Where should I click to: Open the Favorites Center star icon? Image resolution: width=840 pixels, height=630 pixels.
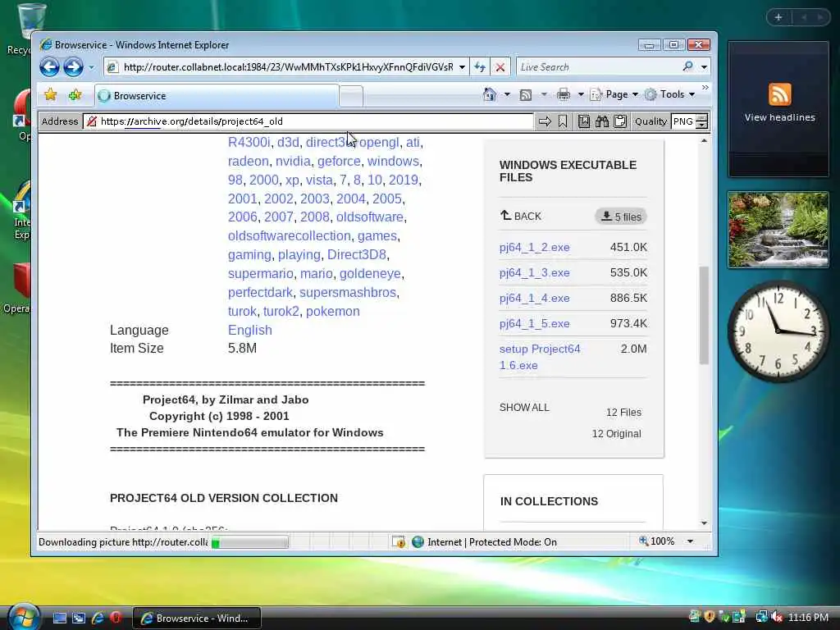(x=50, y=95)
